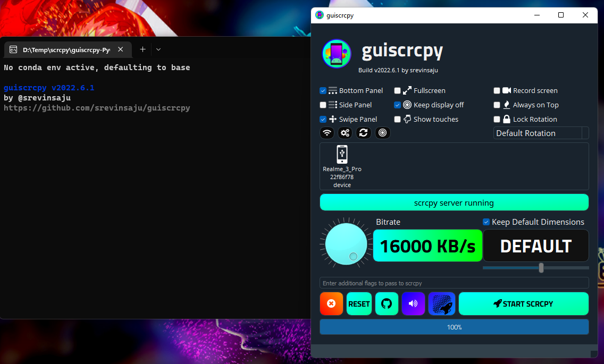This screenshot has width=604, height=364.
Task: Open the guiscrcpy GitHub page
Action: coord(387,303)
